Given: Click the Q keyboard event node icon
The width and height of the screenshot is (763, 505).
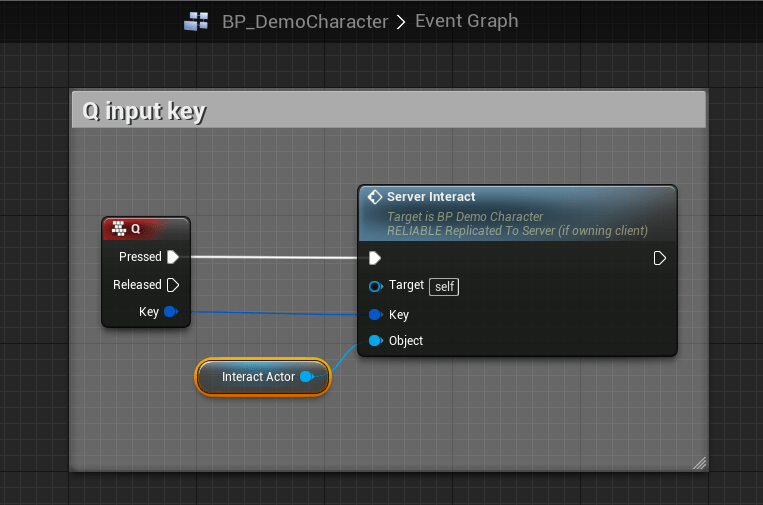Looking at the screenshot, I should (x=119, y=229).
